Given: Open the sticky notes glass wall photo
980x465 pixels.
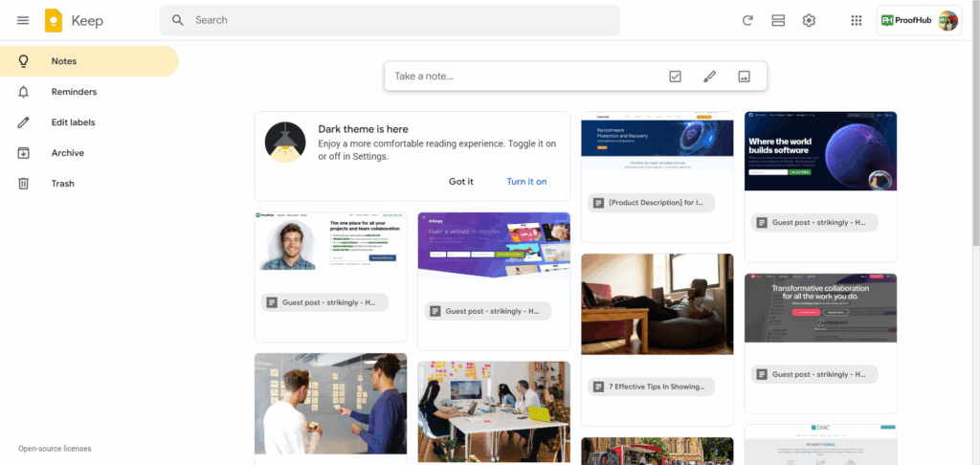Looking at the screenshot, I should (330, 404).
